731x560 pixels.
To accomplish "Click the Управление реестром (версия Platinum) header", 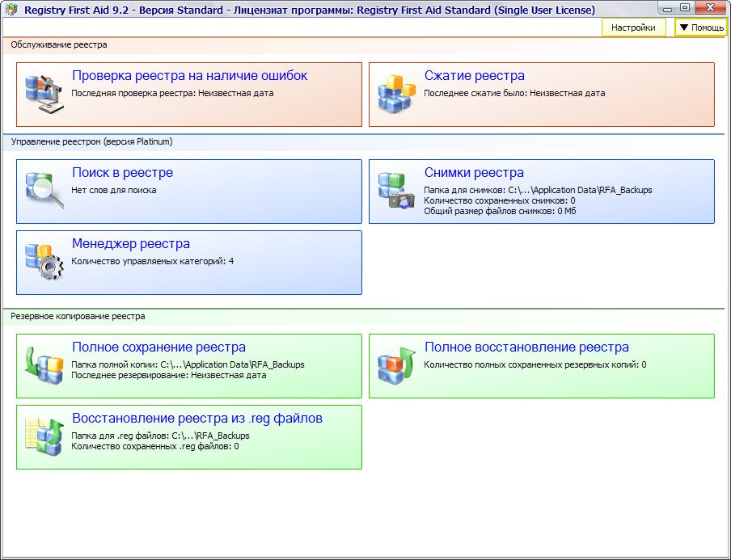I will [x=91, y=141].
